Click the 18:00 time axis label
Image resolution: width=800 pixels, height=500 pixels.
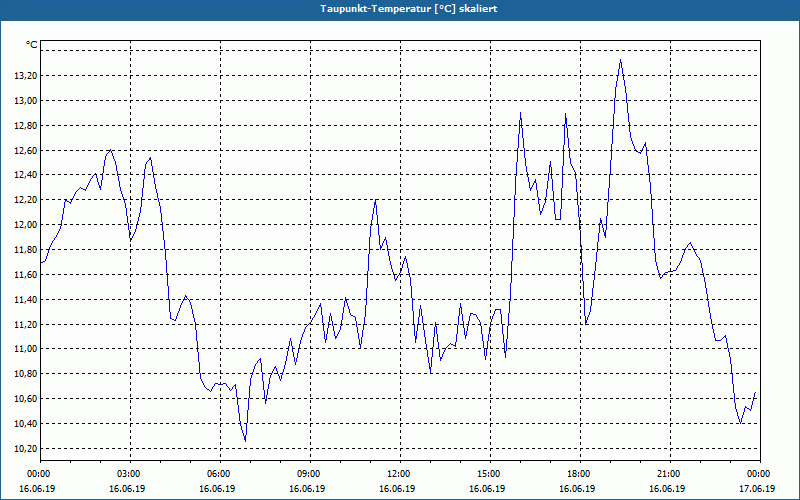coord(580,474)
